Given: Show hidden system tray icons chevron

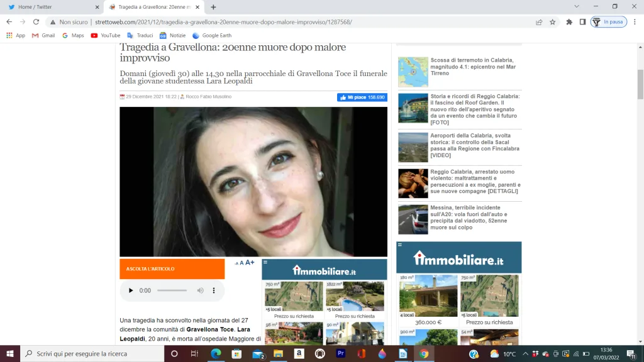Looking at the screenshot, I should [525, 354].
